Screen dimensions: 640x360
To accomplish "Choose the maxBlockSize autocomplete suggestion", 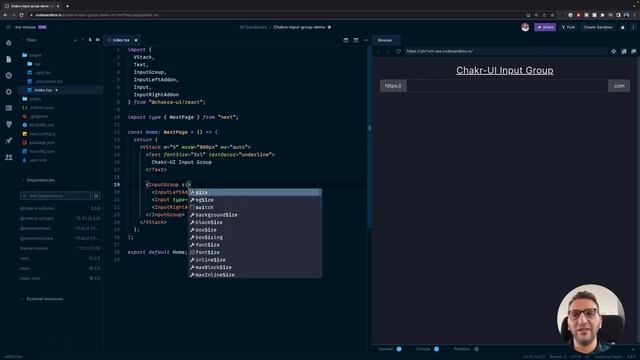I will pyautogui.click(x=255, y=267).
